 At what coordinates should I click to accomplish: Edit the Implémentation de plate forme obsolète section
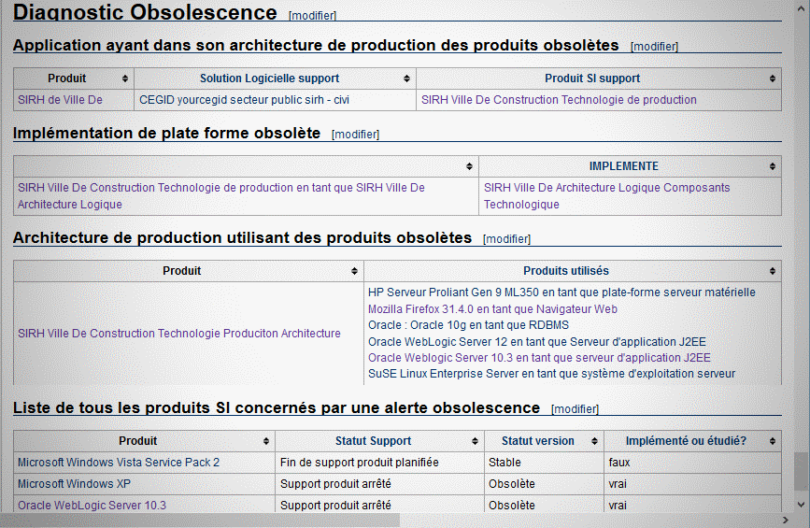(355, 134)
